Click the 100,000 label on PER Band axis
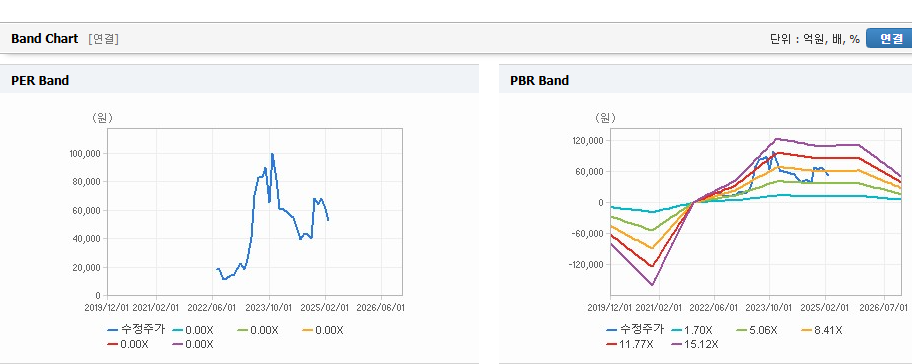 85,154
